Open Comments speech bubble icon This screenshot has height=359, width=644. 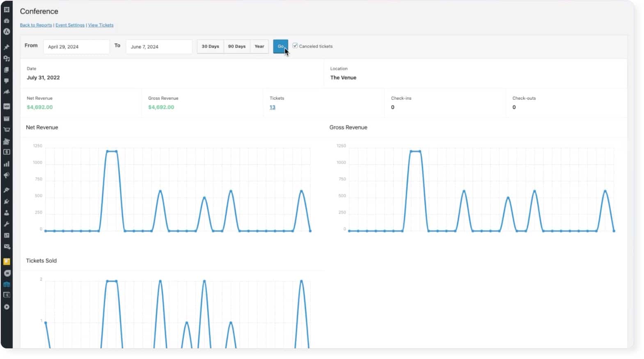pyautogui.click(x=7, y=81)
